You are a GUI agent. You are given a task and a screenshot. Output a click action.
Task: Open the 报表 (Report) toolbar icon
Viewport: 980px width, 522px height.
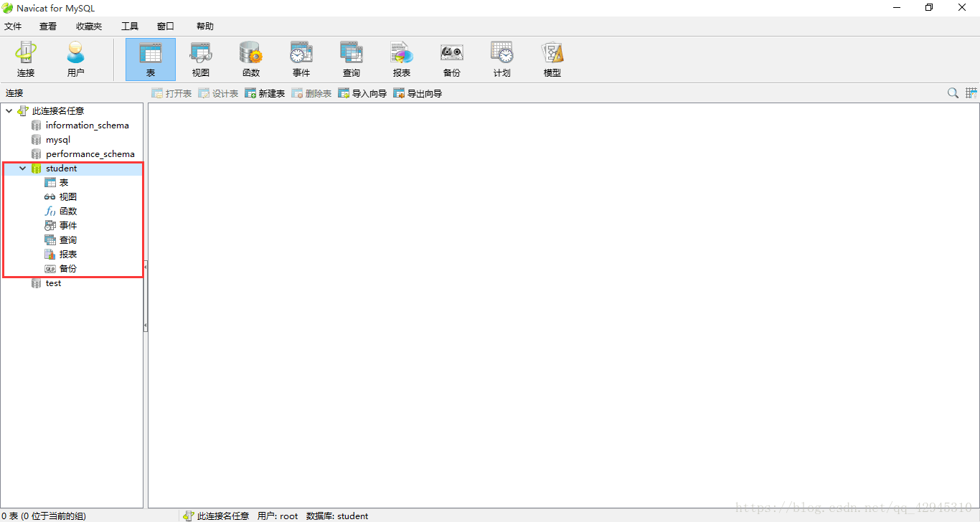pos(402,60)
